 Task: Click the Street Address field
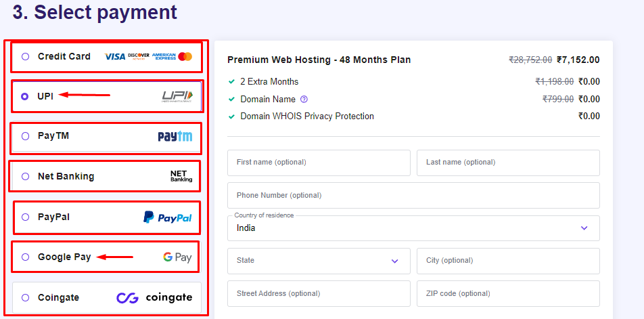[x=319, y=293]
